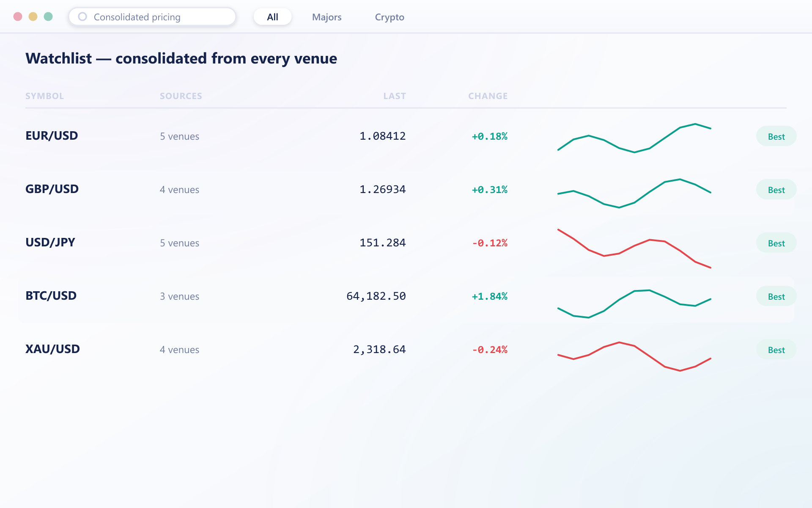Screen dimensions: 812x508
Task: Click the 1.08412 last price
Action: tap(383, 136)
